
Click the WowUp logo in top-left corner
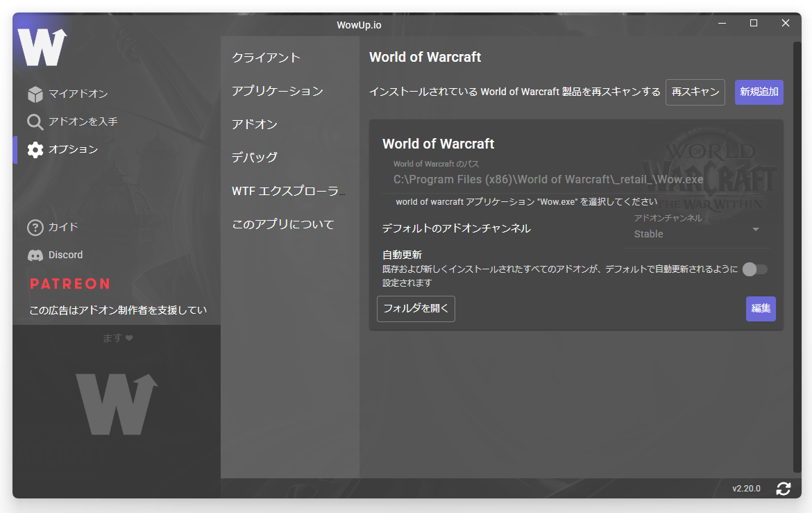coord(42,47)
